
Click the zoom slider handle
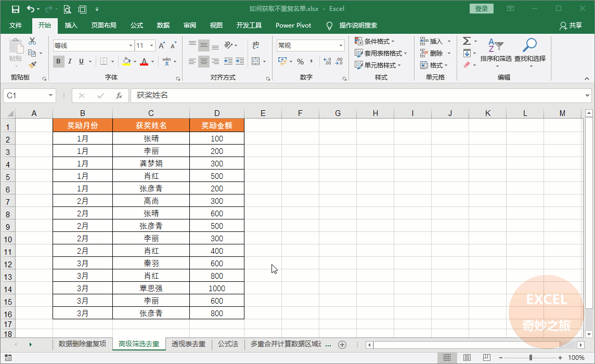[x=531, y=358]
